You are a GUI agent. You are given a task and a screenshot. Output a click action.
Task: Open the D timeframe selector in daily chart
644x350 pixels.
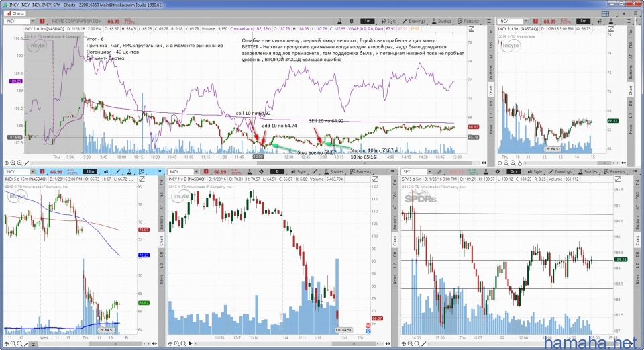click(x=277, y=171)
